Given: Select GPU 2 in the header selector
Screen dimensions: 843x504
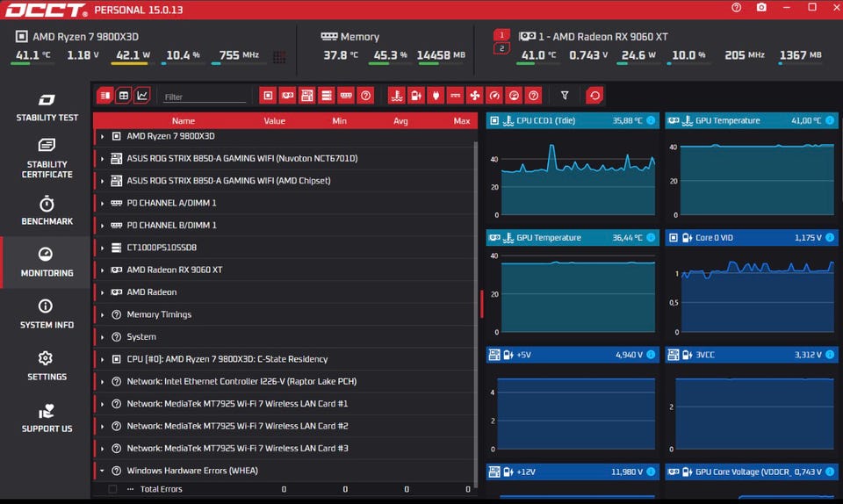Looking at the screenshot, I should 501,48.
